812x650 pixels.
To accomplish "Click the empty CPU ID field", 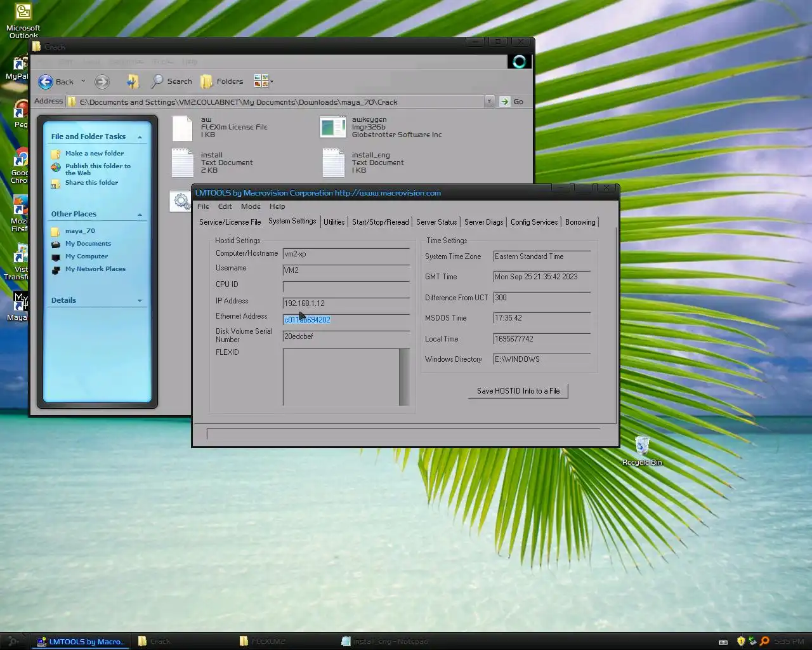I will (346, 287).
